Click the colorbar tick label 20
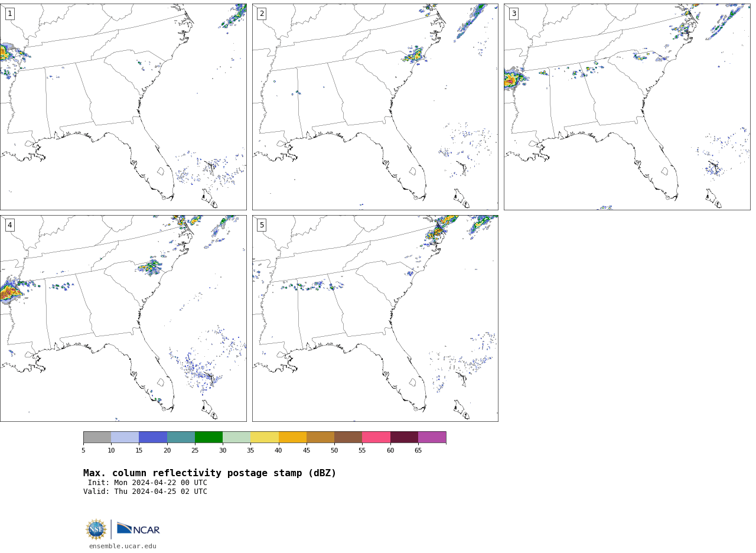Image resolution: width=756 pixels, height=553 pixels. (x=167, y=451)
